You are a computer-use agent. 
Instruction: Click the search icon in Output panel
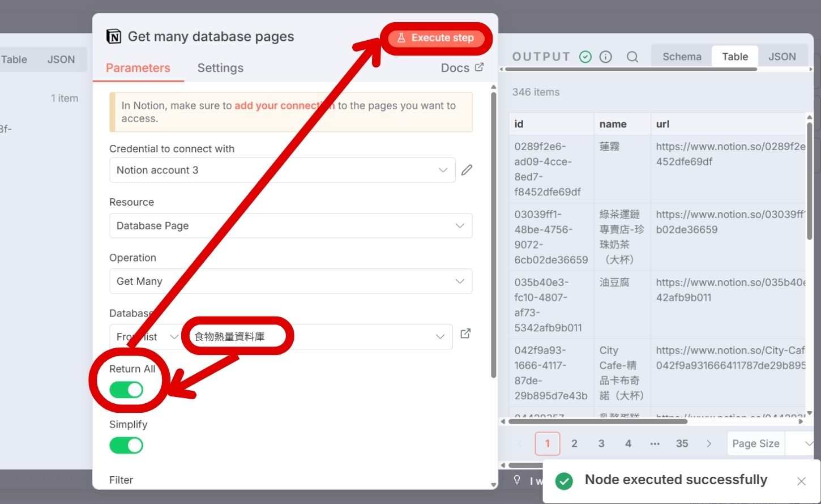click(x=632, y=57)
